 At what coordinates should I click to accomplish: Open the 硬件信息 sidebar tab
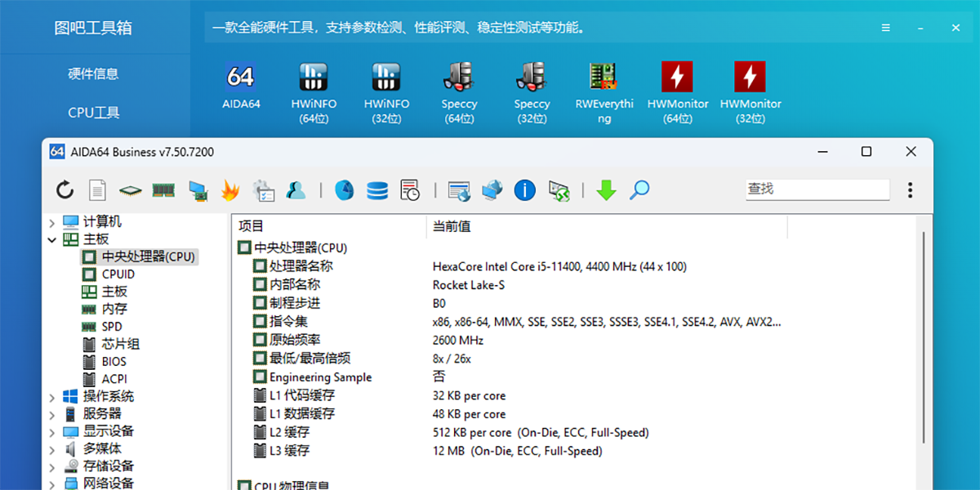93,73
